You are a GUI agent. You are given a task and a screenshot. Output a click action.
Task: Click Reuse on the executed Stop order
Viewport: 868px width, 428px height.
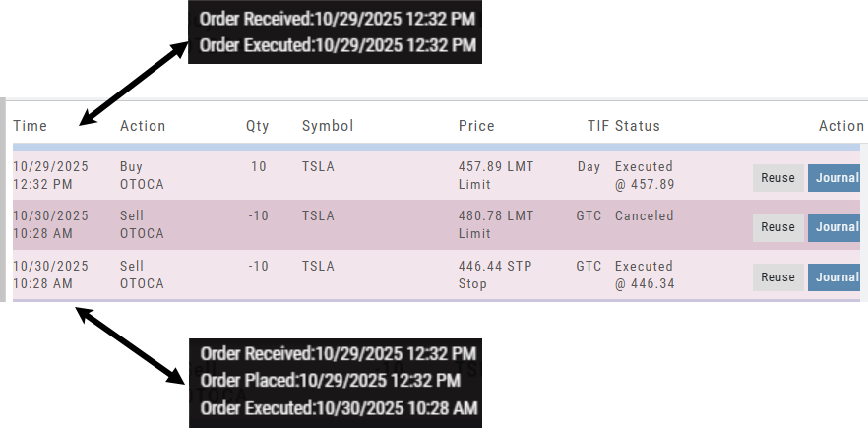click(x=777, y=277)
